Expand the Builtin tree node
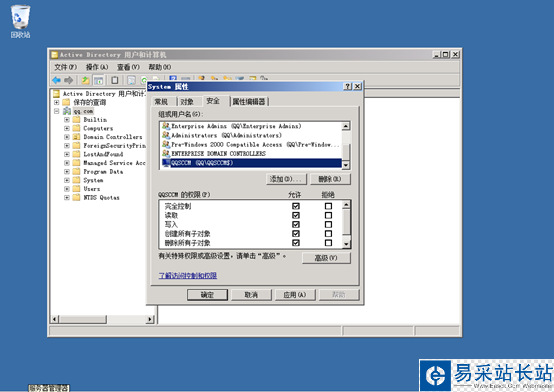 coord(67,119)
